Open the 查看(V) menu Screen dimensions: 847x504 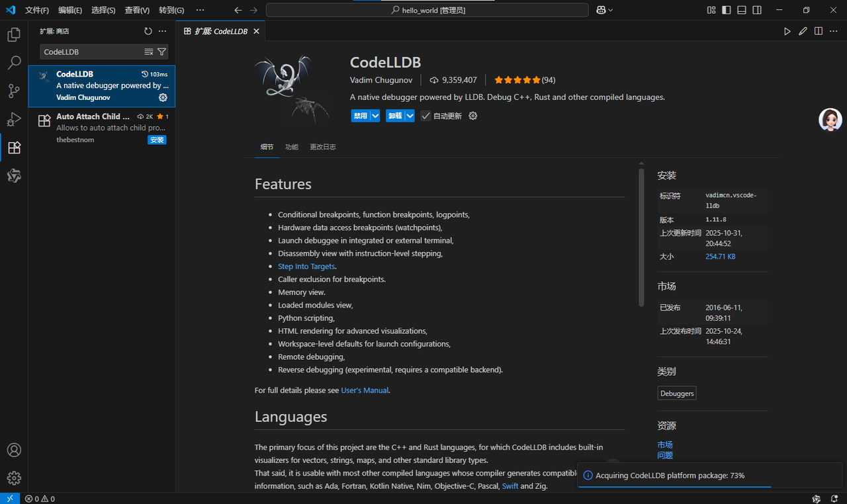coord(137,10)
